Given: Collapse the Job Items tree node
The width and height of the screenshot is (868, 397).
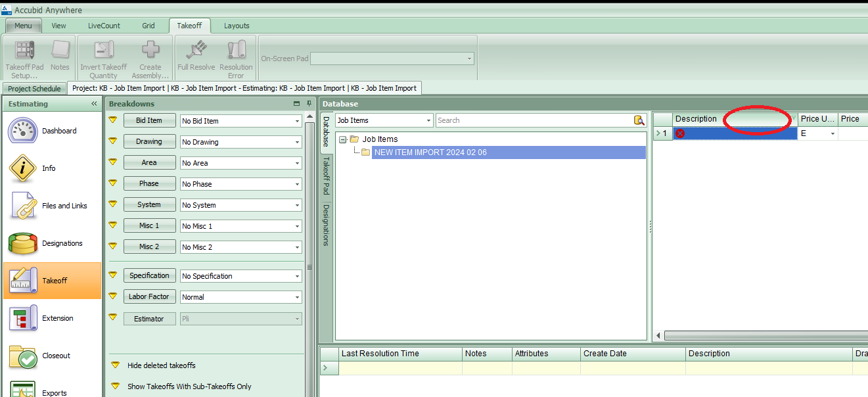Looking at the screenshot, I should click(342, 139).
